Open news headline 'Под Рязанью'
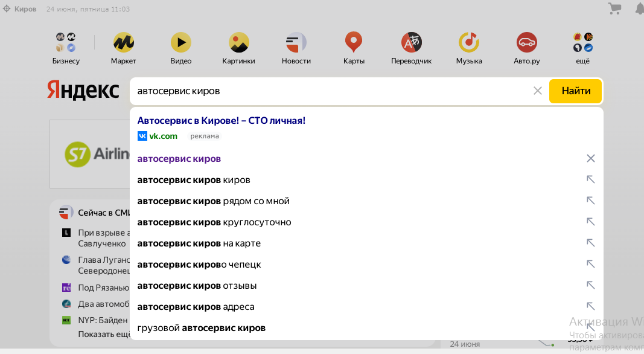 [x=103, y=288]
